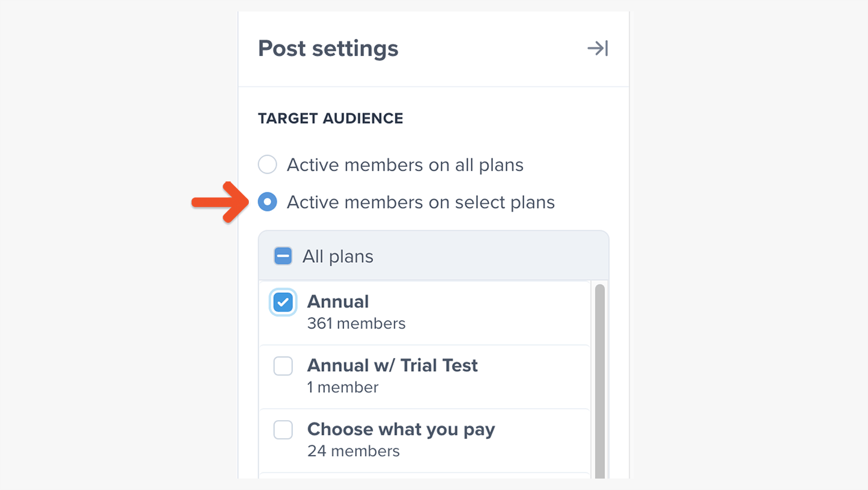Collapse the Post settings panel
This screenshot has width=868, height=490.
pyautogui.click(x=597, y=48)
